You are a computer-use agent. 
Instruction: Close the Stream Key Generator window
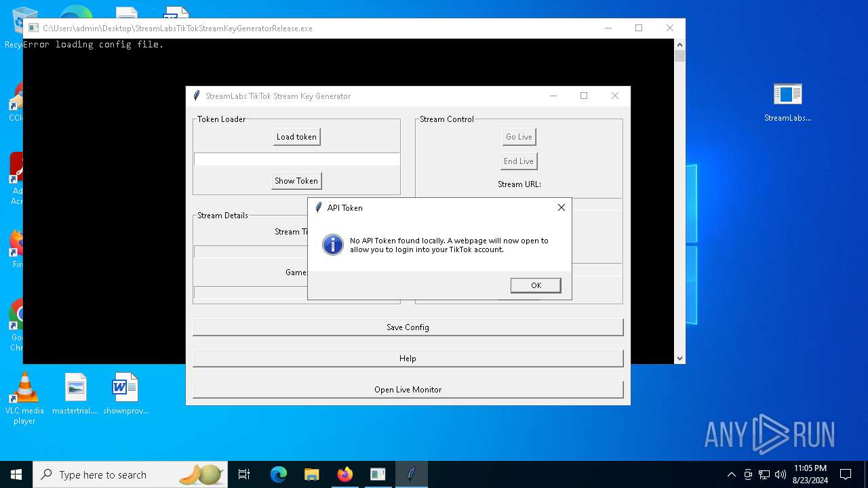(614, 96)
